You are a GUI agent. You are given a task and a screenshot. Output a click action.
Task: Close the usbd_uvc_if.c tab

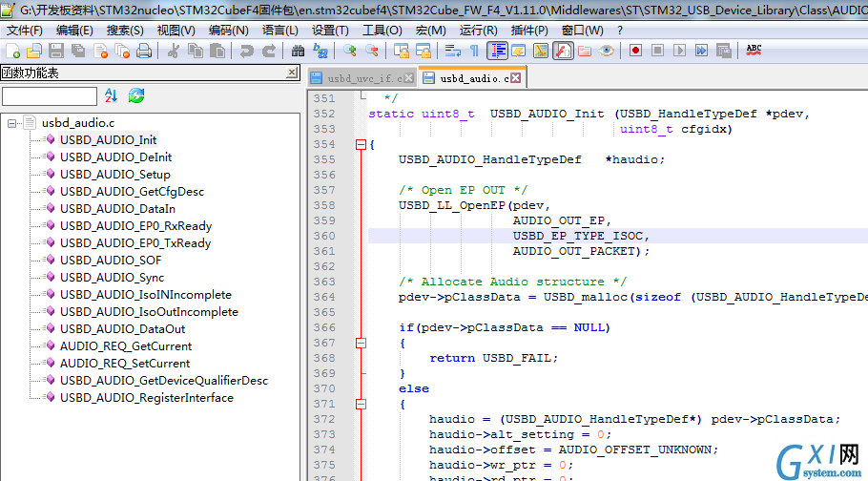click(x=408, y=78)
